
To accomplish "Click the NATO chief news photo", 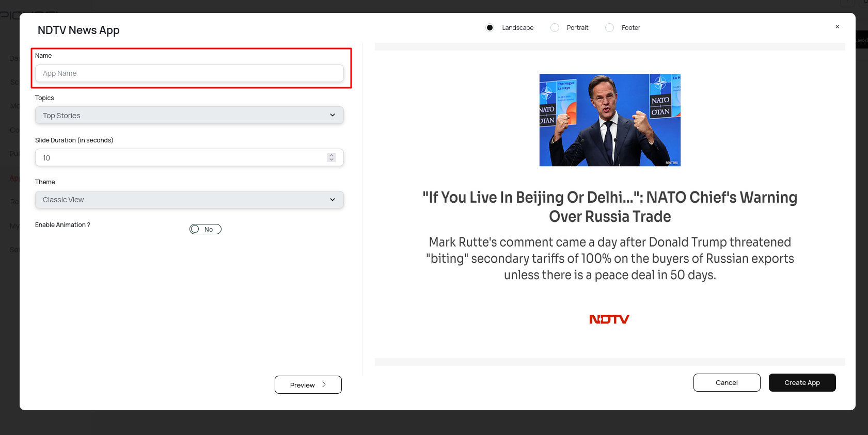I will (610, 120).
